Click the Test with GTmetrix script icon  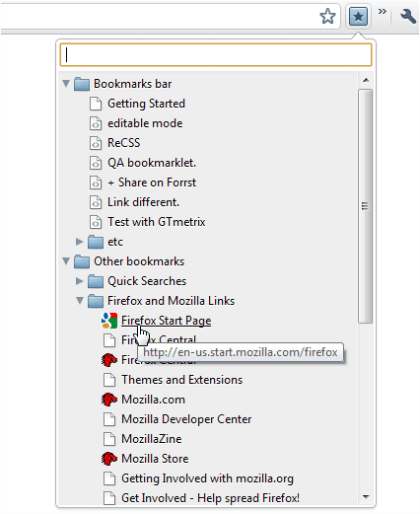point(96,222)
